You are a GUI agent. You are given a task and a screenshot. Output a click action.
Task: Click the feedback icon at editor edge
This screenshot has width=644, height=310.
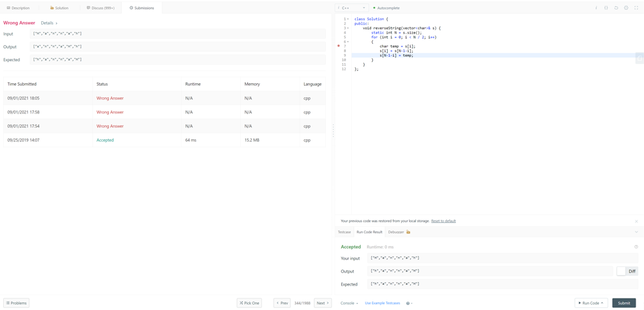pos(639,59)
